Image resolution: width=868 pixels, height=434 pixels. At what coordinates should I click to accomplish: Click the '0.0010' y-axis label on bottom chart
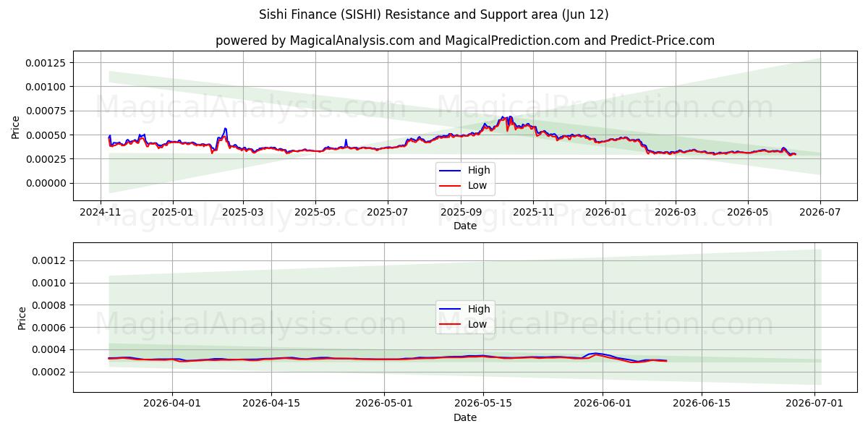(49, 283)
